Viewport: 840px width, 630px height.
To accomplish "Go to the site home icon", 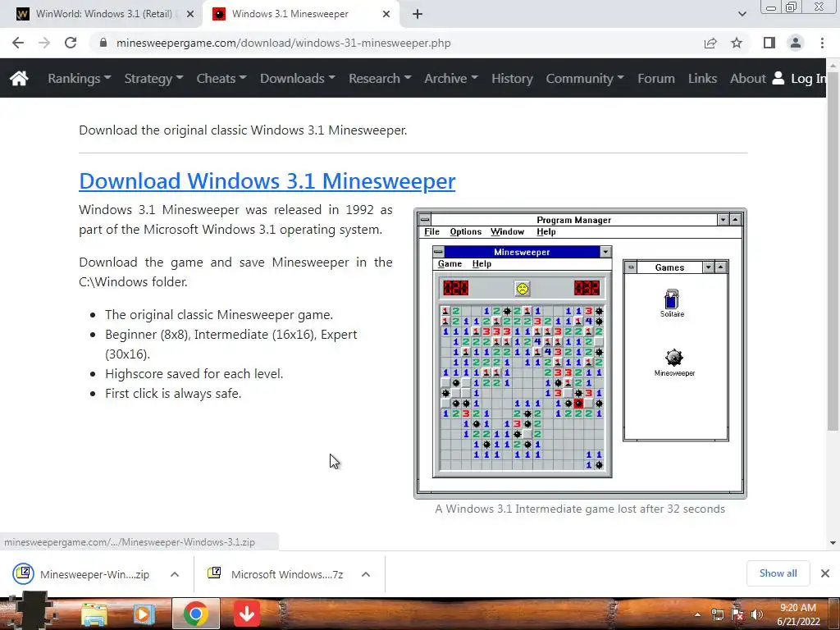I will 19,78.
